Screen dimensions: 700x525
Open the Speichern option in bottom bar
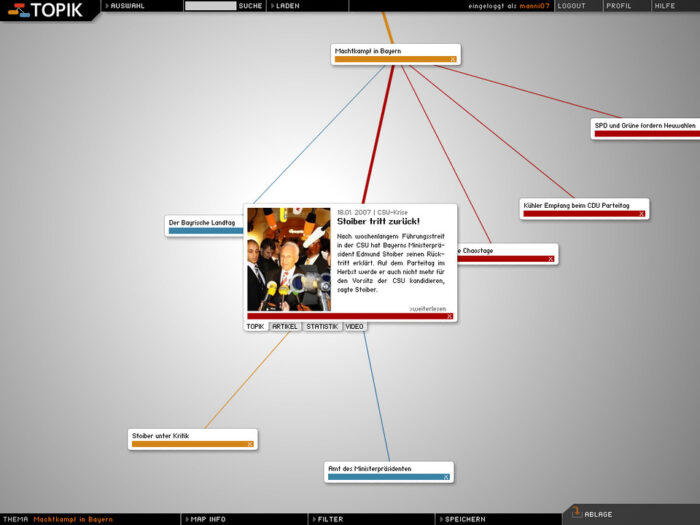464,519
